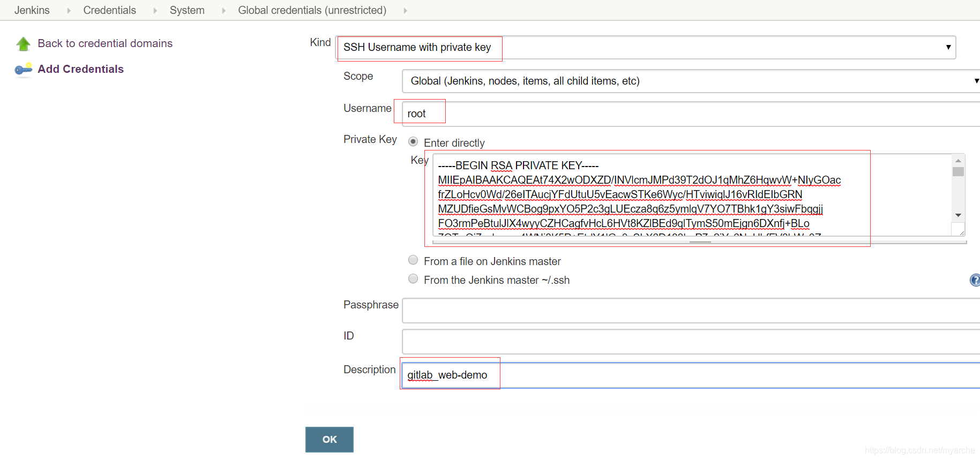Click Key text area scrollbar thumb
The height and width of the screenshot is (460, 980).
click(x=958, y=172)
